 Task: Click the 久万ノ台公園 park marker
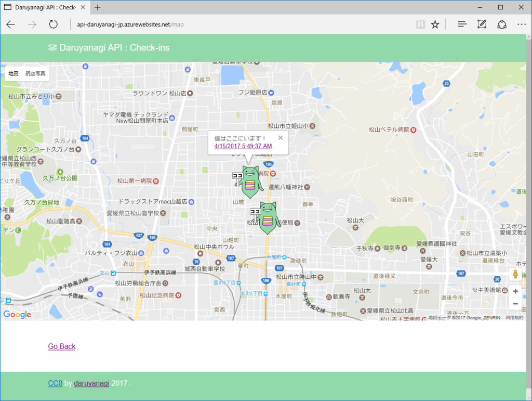point(60,172)
